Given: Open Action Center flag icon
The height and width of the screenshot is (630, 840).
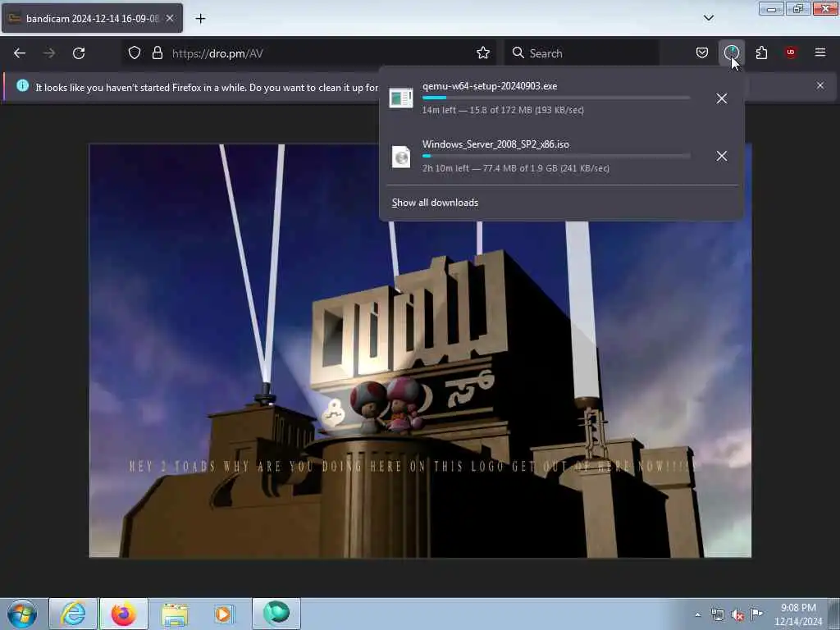Looking at the screenshot, I should [756, 614].
